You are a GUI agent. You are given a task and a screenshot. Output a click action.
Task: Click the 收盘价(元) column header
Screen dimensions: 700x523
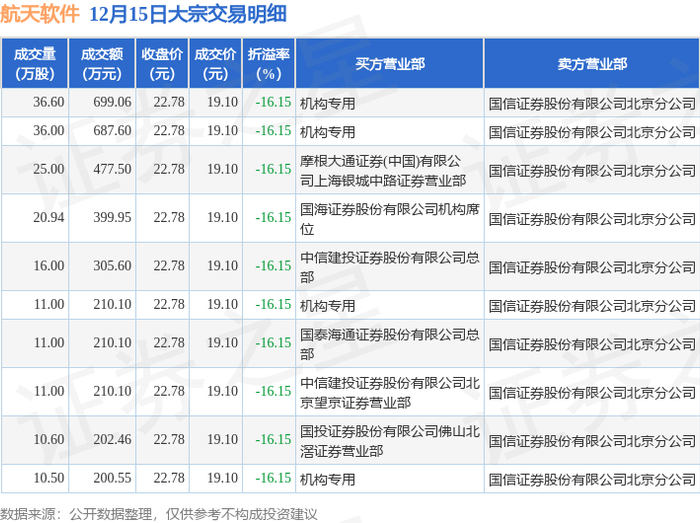point(162,64)
